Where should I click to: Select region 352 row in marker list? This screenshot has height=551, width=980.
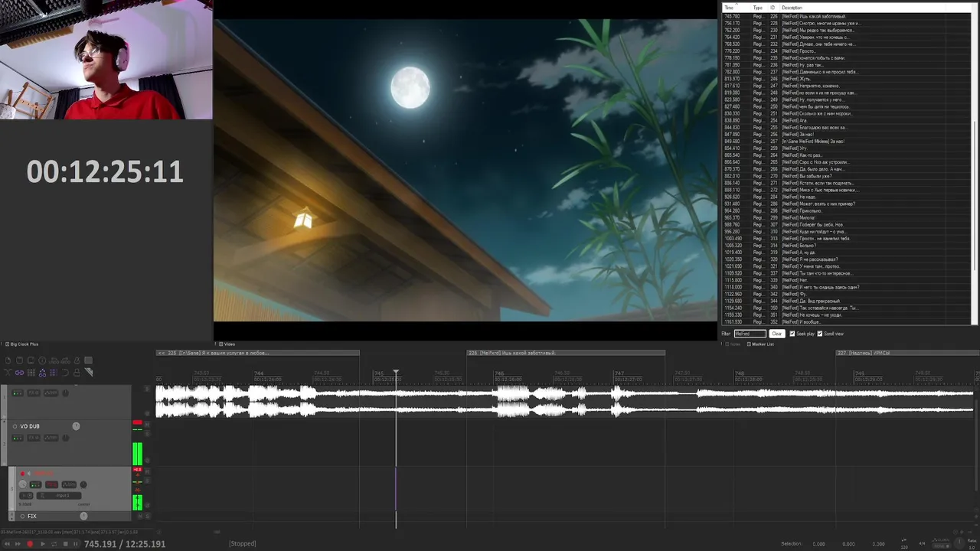click(x=846, y=321)
